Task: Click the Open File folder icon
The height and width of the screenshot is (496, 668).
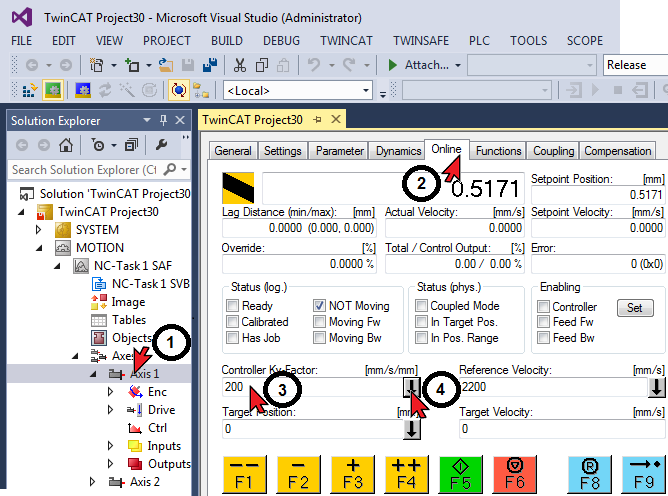Action: [x=166, y=65]
